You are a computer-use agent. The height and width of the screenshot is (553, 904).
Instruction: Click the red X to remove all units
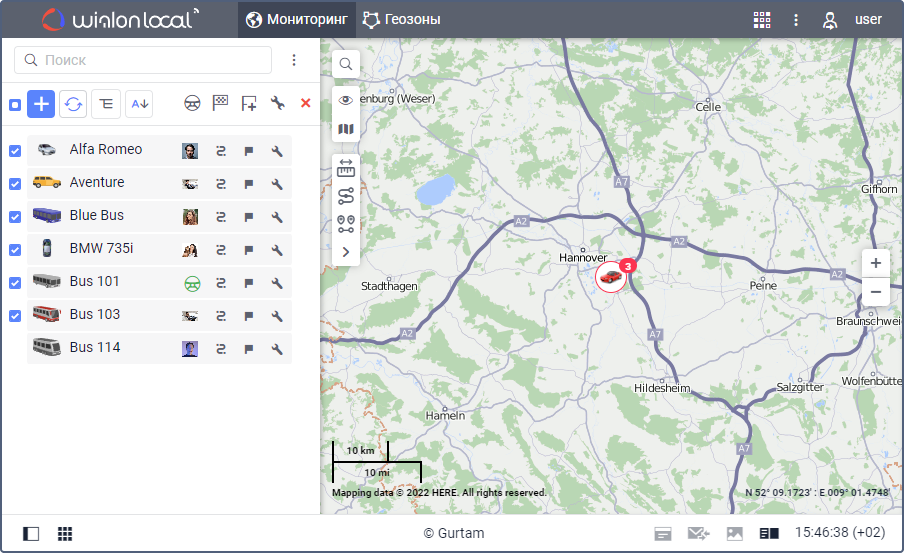[305, 103]
